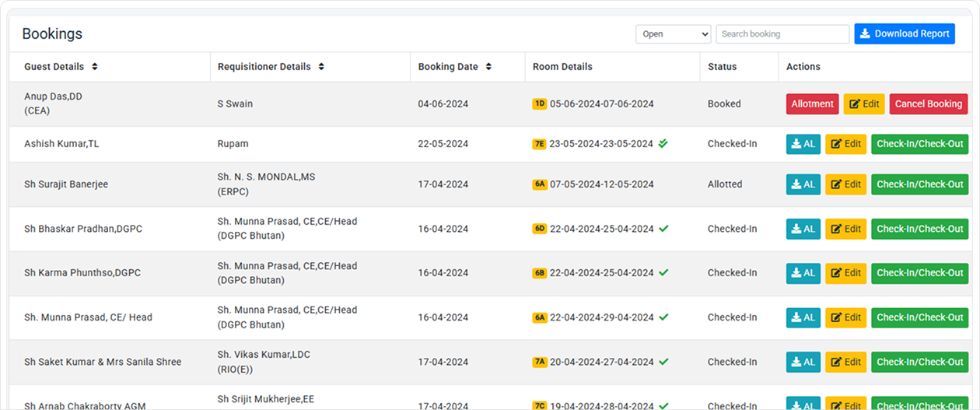This screenshot has width=980, height=410.
Task: Open Check-In/Check-Out for Sh Surajit Banerjee
Action: 919,184
